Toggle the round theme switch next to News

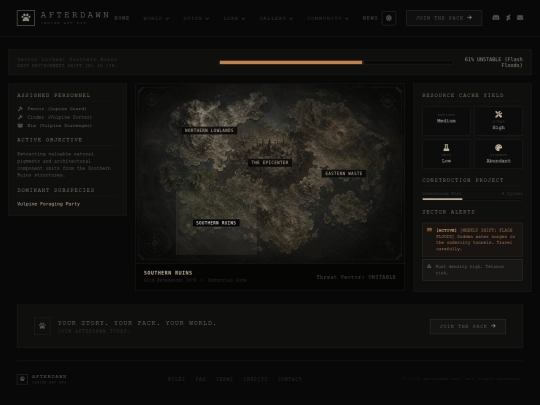[389, 18]
